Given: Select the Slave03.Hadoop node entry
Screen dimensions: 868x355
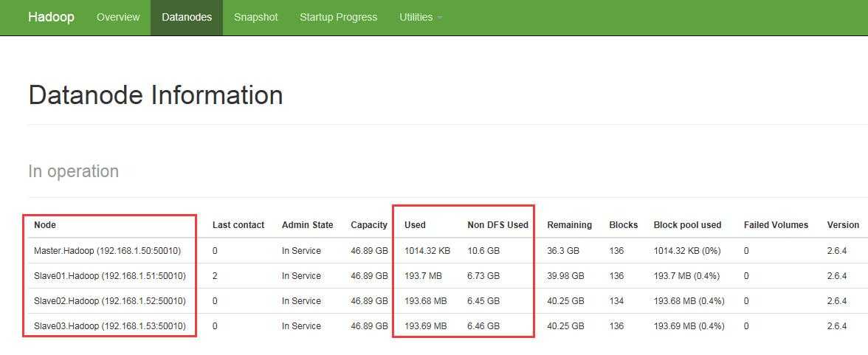Looking at the screenshot, I should 109,326.
